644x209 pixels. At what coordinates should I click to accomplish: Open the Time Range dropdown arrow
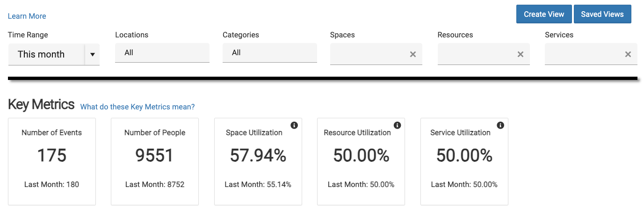click(92, 55)
